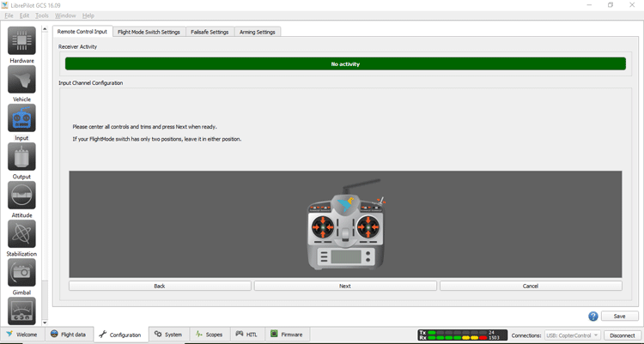Click the Back wizard button

160,286
